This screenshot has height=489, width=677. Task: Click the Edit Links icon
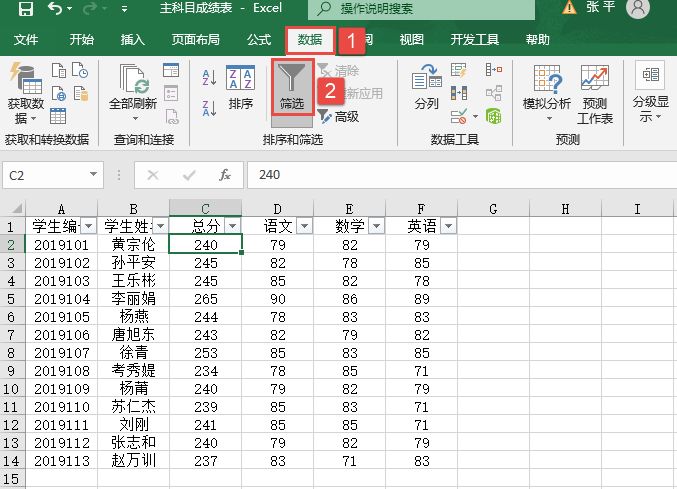tap(172, 117)
